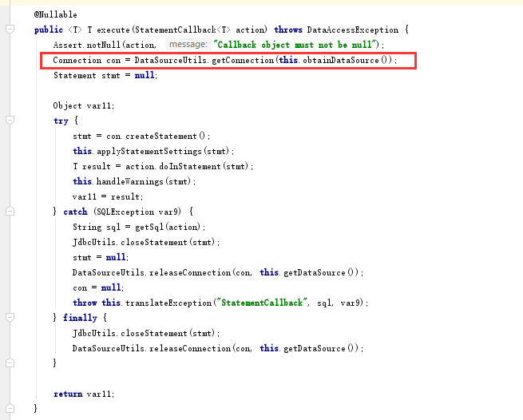Click releaseConnection in the catch block

[190, 272]
